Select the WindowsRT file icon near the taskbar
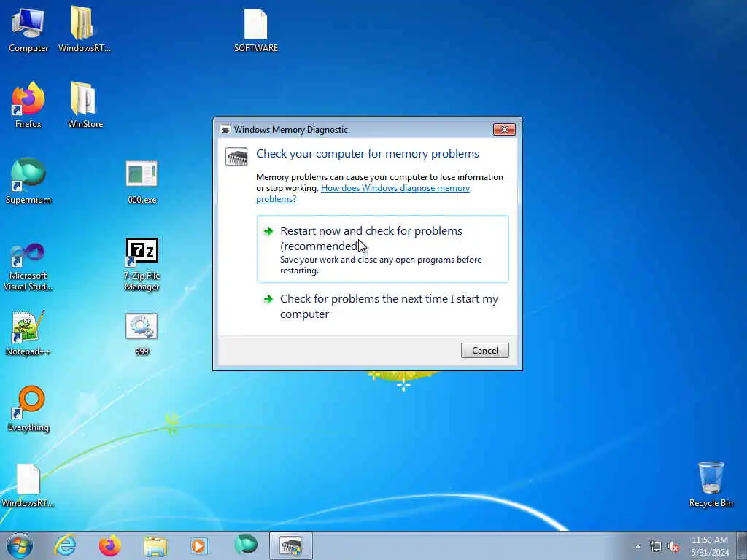Viewport: 747px width, 560px height. pos(28,486)
